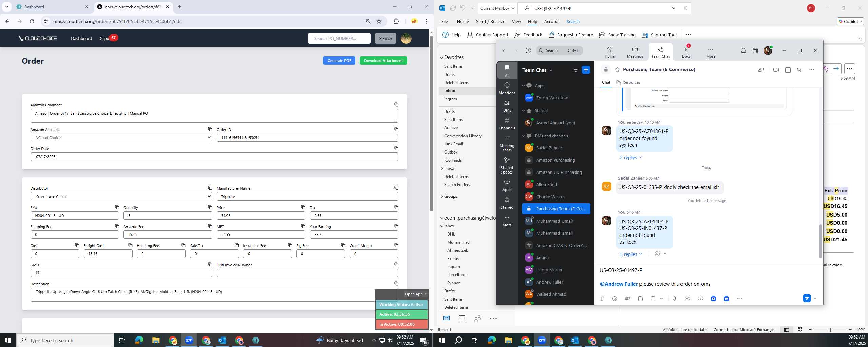This screenshot has height=347, width=868.
Task: Insert code snippet in message composer
Action: click(x=700, y=299)
